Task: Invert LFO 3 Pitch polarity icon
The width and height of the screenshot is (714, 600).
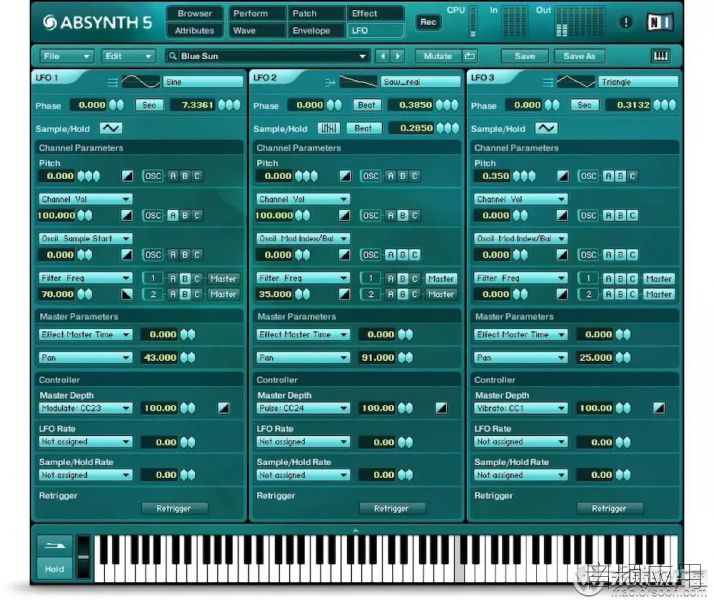Action: tap(563, 176)
